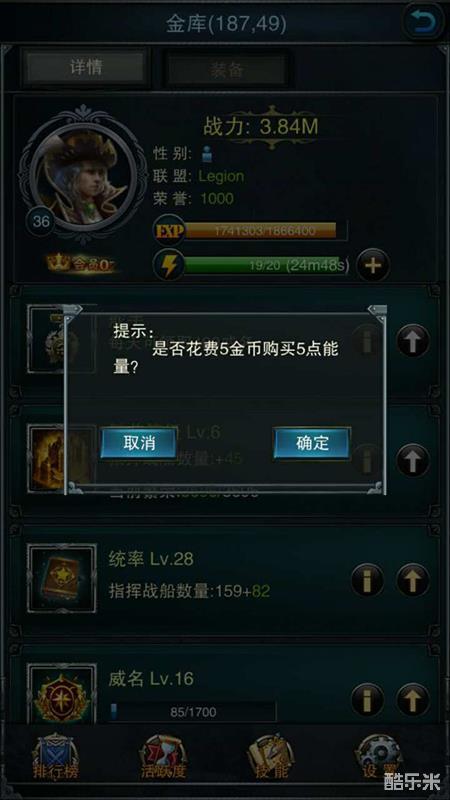Upgrade 威名 with the up arrow
The height and width of the screenshot is (800, 450).
[413, 699]
